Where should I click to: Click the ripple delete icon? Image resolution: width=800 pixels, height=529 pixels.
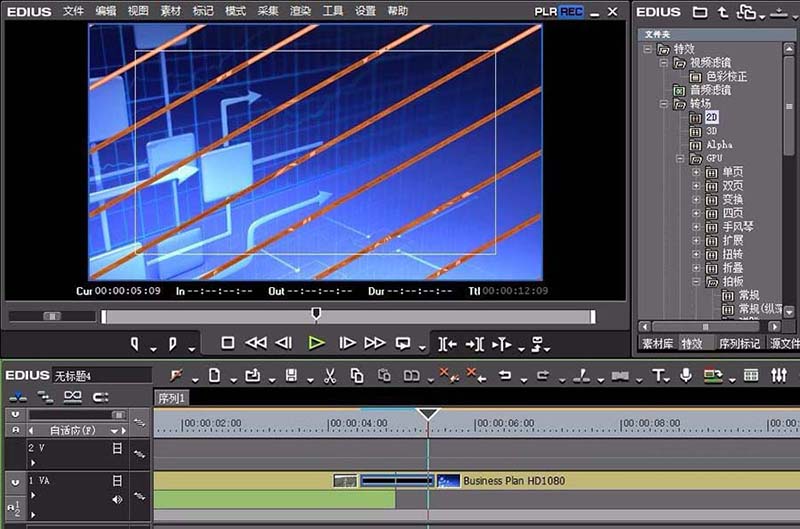[476, 375]
